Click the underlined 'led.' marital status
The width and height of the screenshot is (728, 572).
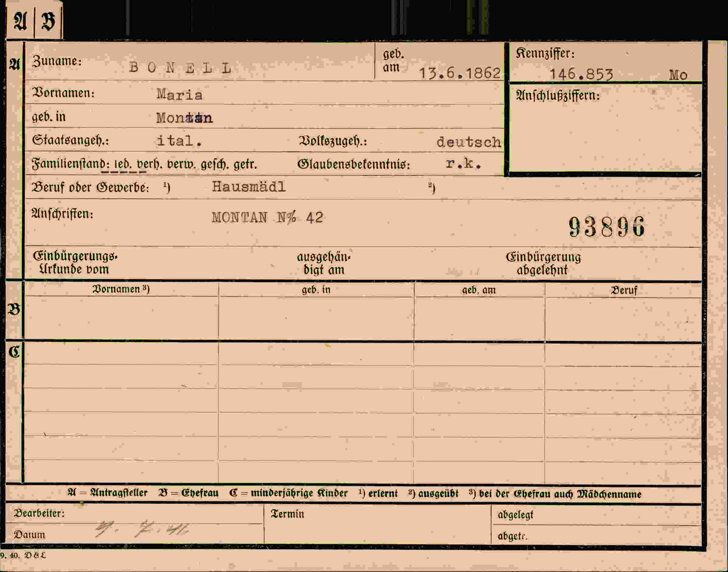point(123,164)
